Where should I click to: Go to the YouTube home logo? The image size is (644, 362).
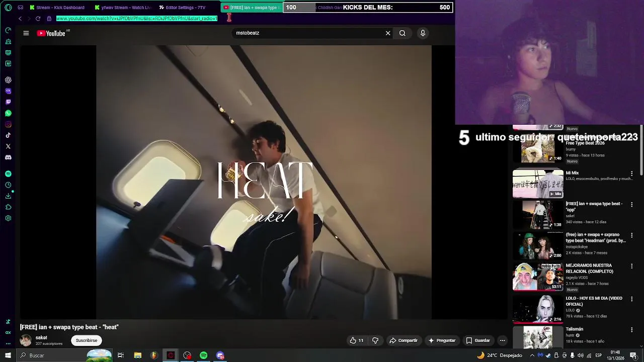click(51, 33)
